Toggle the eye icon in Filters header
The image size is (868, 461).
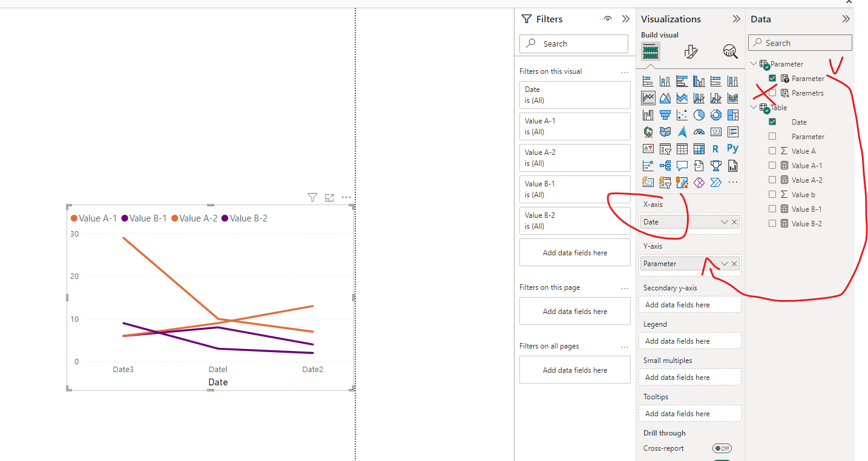[x=608, y=19]
